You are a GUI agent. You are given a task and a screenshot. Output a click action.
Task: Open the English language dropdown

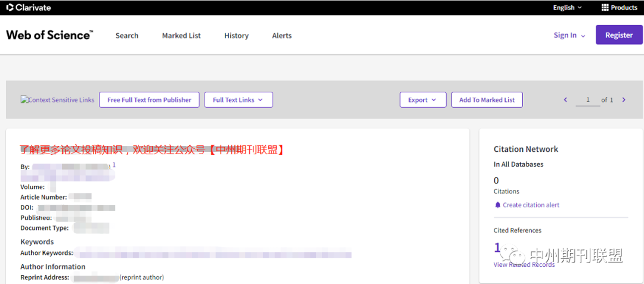pos(567,7)
